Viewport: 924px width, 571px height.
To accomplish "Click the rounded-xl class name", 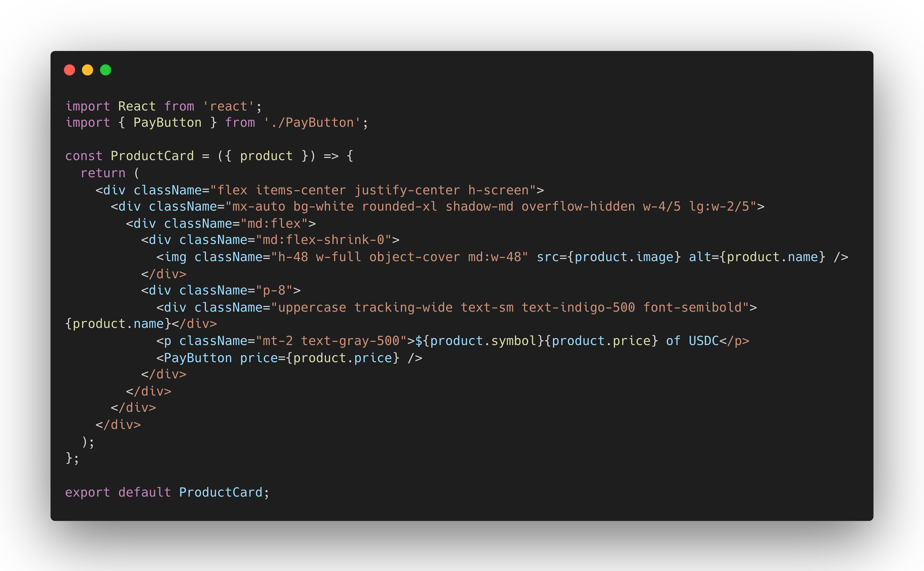I will tap(399, 207).
